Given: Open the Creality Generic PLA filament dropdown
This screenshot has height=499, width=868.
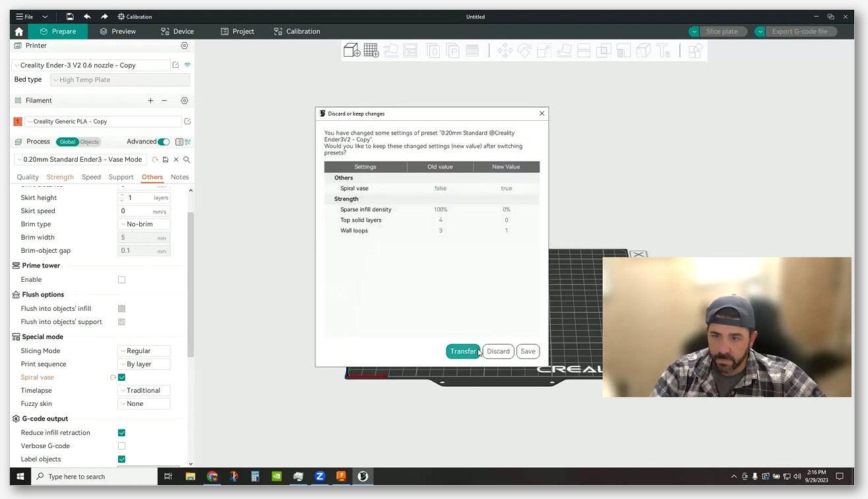Looking at the screenshot, I should 103,121.
